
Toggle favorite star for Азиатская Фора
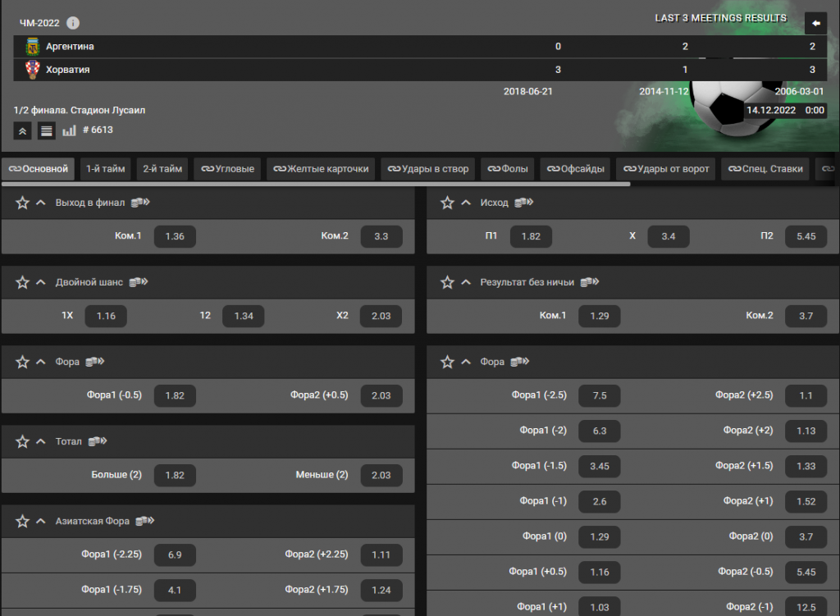(22, 521)
